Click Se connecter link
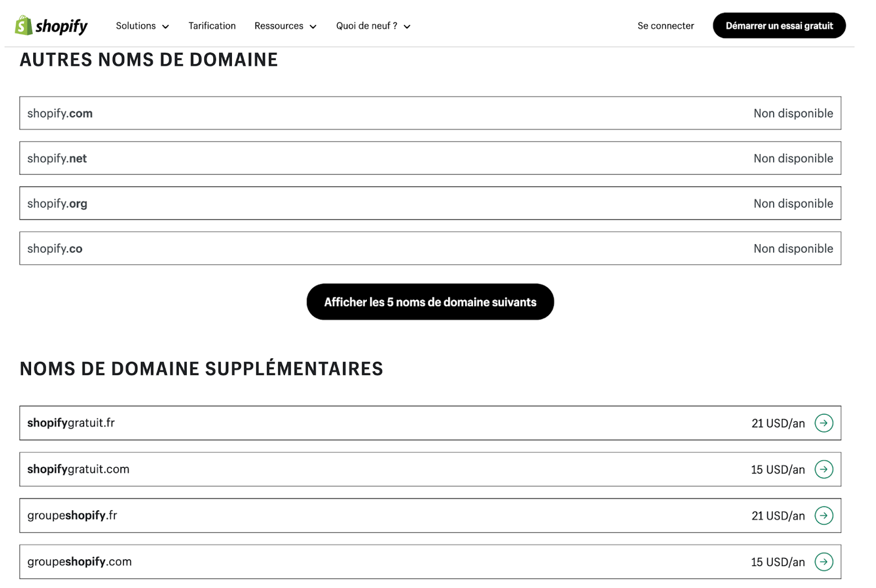 point(665,26)
